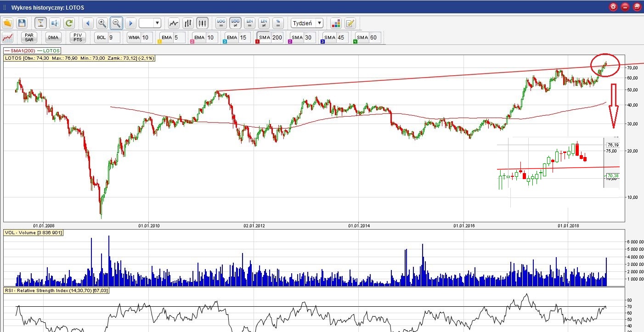The width and height of the screenshot is (644, 332).
Task: Click the DMA button
Action: pos(53,38)
